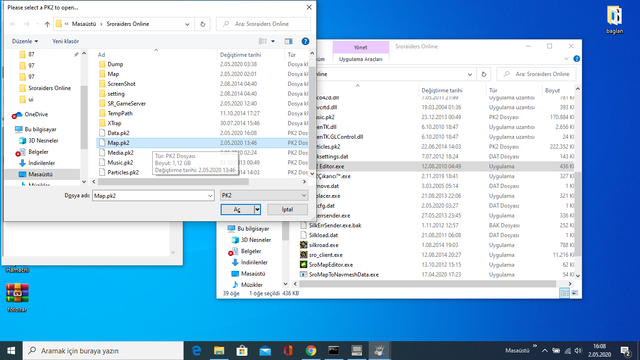Select OneDrive in the dialog tree

coord(36,114)
